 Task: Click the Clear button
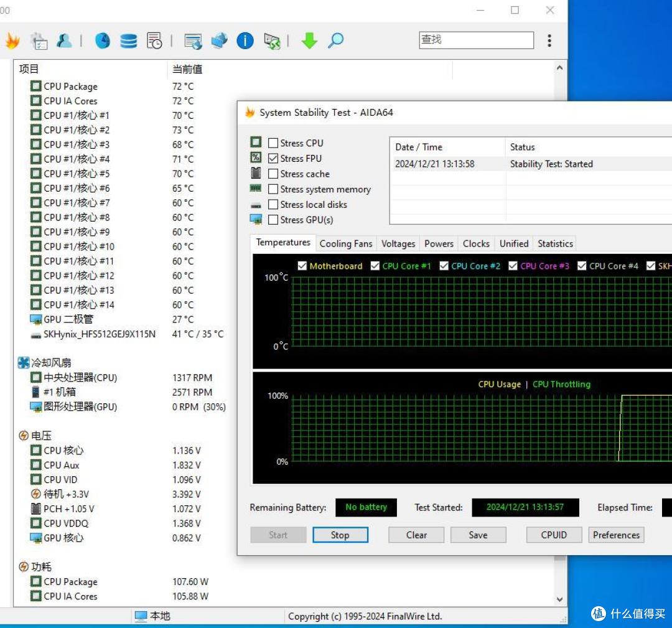(416, 535)
